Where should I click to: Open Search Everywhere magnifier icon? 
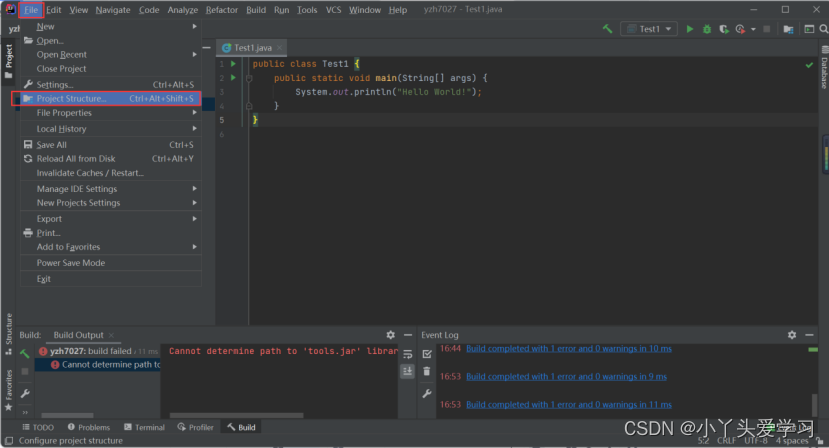[x=824, y=29]
